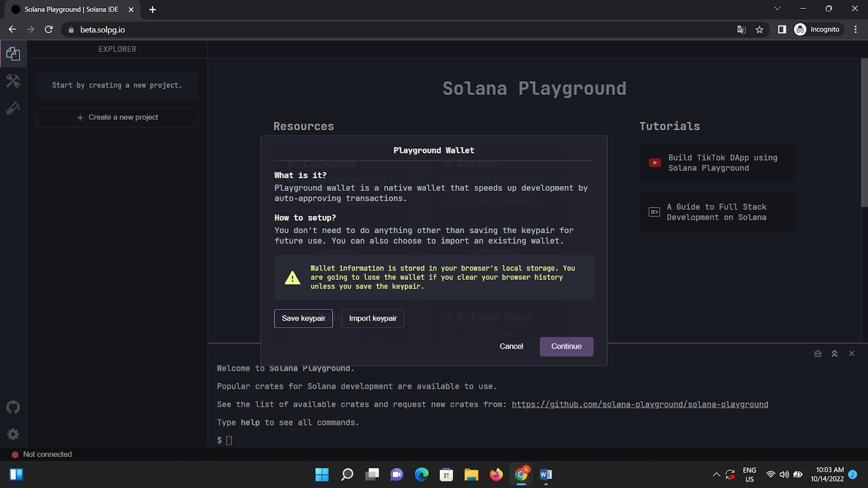Open the browser tab search chevron
Image resolution: width=868 pixels, height=488 pixels.
(x=777, y=8)
